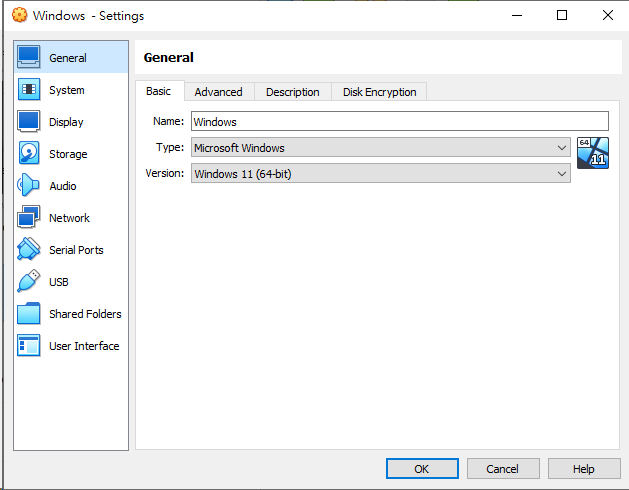Click the OK button
629x490 pixels.
(x=422, y=469)
